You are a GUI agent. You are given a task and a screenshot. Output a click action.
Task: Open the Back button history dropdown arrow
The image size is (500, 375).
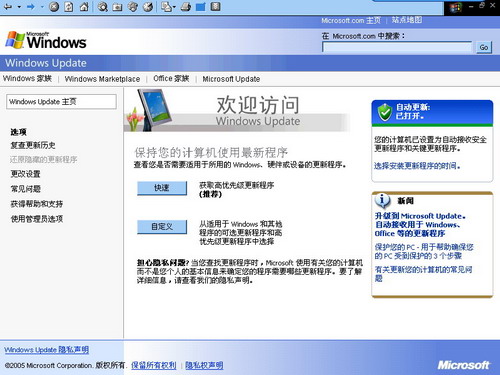[19, 7]
